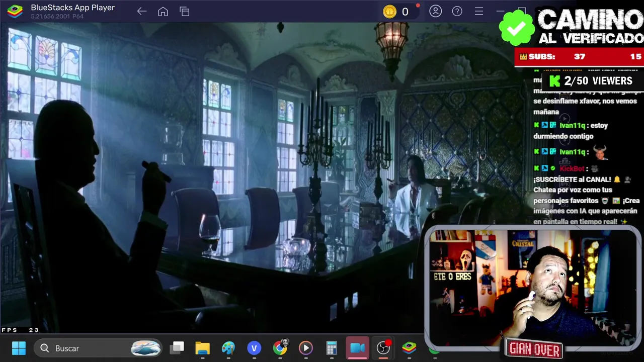The height and width of the screenshot is (362, 644).
Task: Click the BlueStacks logo
Action: 15,11
